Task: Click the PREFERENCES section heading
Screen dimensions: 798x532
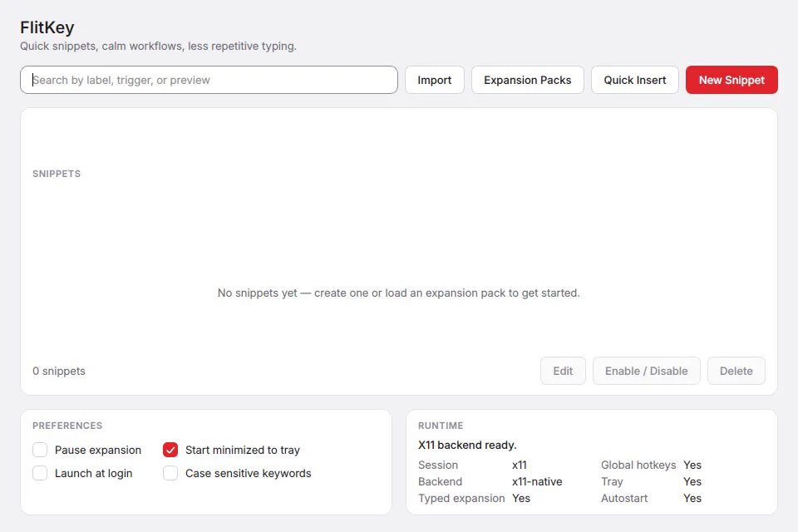Action: [67, 426]
